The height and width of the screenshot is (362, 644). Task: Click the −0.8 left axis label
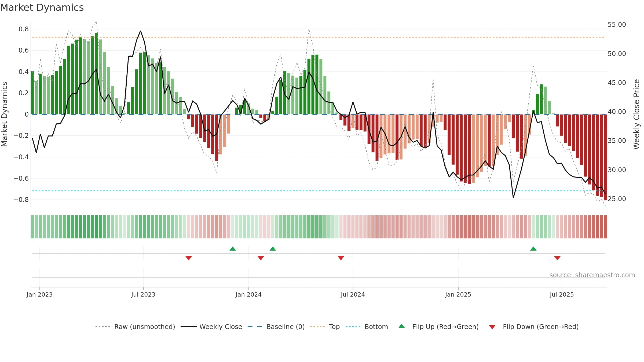[x=21, y=200]
